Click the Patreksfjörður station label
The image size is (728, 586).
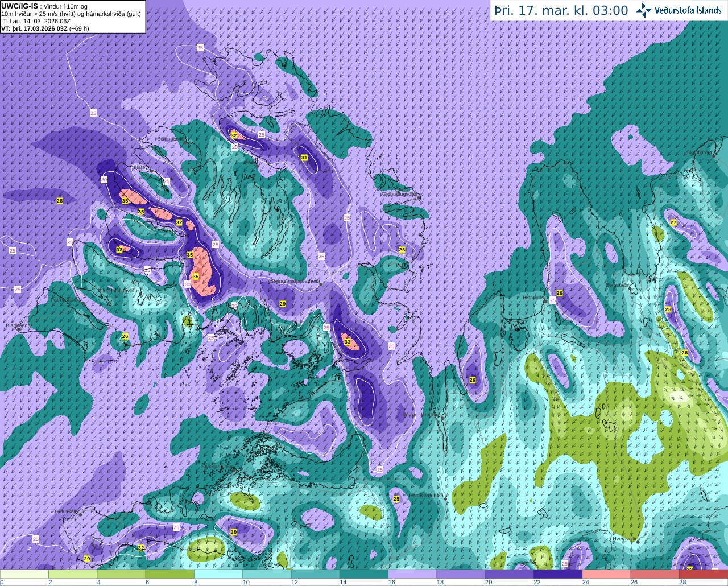pos(66,299)
